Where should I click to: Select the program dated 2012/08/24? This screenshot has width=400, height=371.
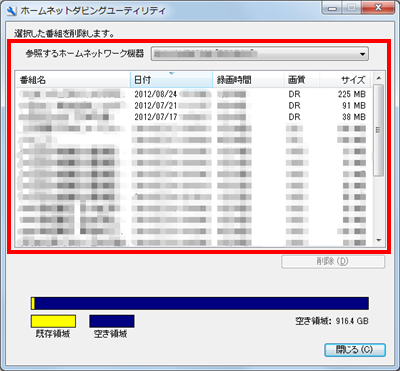(193, 94)
